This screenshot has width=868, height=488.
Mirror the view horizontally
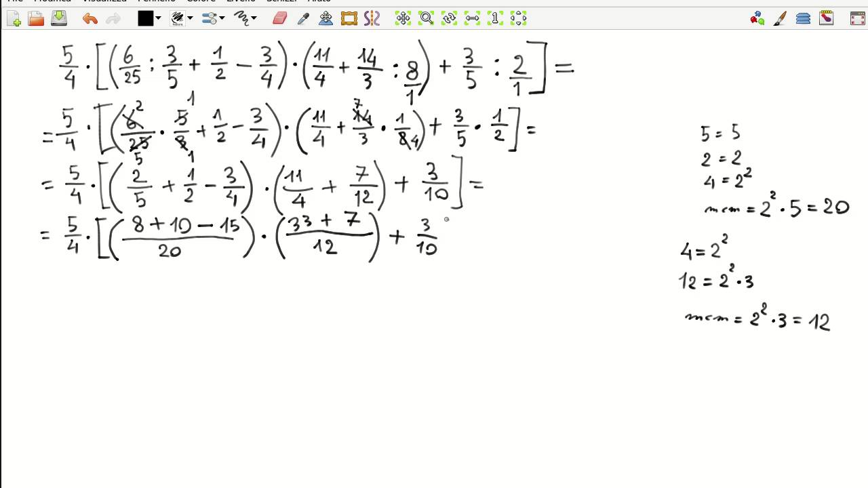[x=472, y=18]
